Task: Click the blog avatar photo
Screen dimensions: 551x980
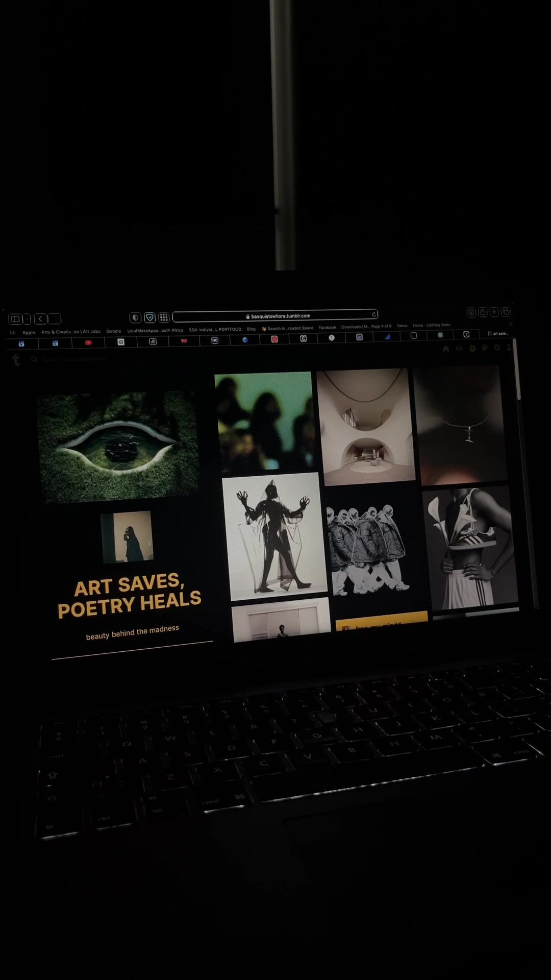Action: click(127, 537)
